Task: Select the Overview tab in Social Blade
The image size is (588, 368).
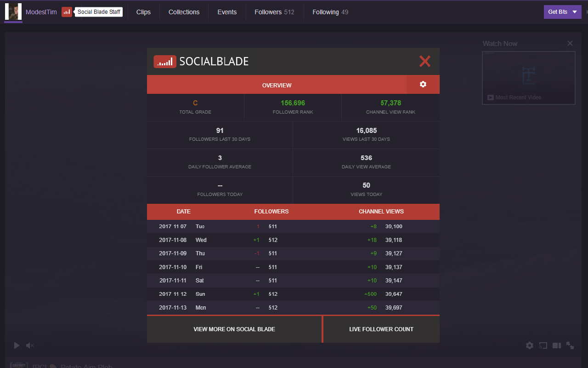Action: pyautogui.click(x=277, y=85)
